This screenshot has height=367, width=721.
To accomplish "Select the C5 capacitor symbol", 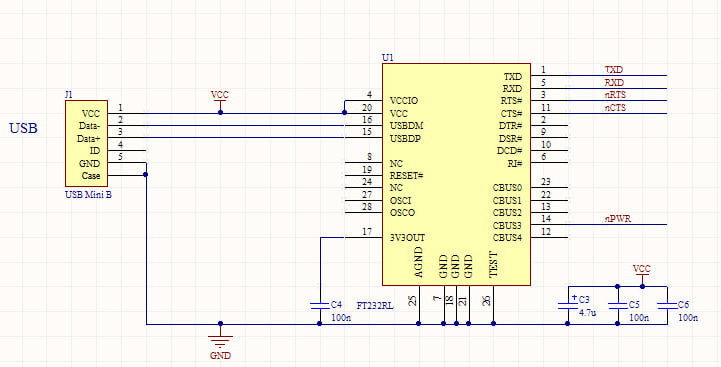I will point(618,305).
